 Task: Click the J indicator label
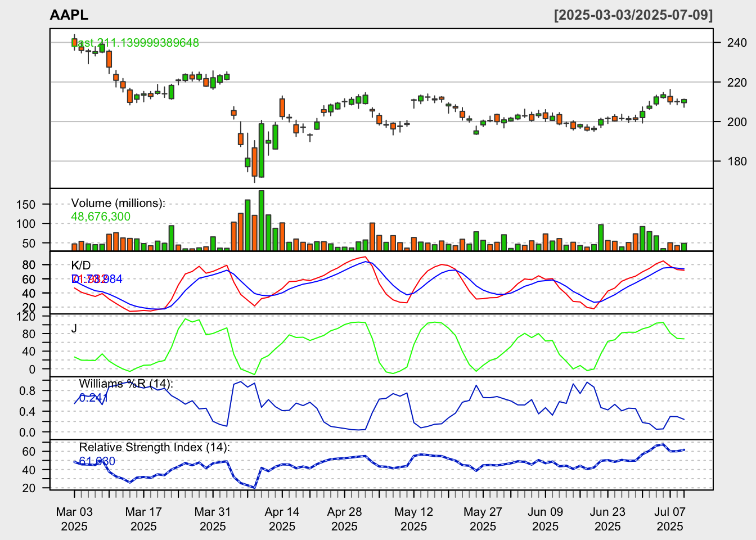[x=74, y=328]
